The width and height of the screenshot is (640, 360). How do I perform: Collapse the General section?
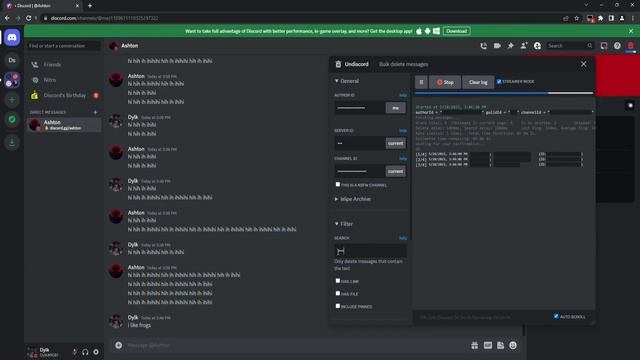click(347, 81)
